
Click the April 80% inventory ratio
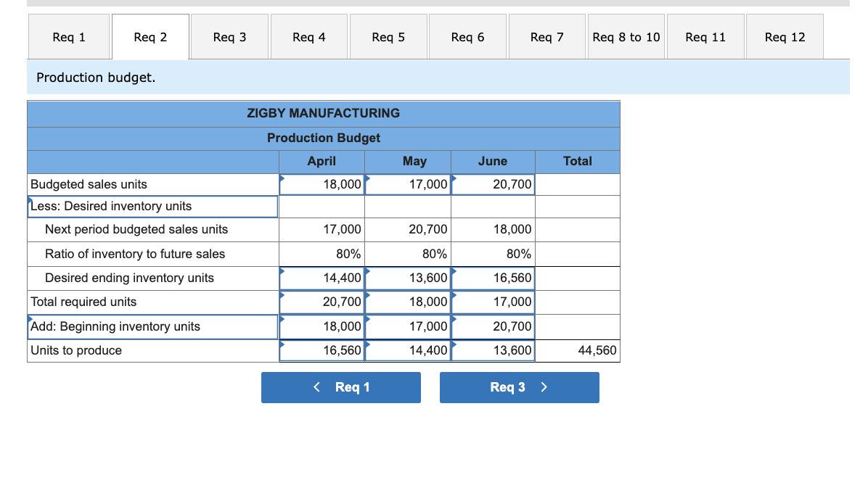(349, 254)
